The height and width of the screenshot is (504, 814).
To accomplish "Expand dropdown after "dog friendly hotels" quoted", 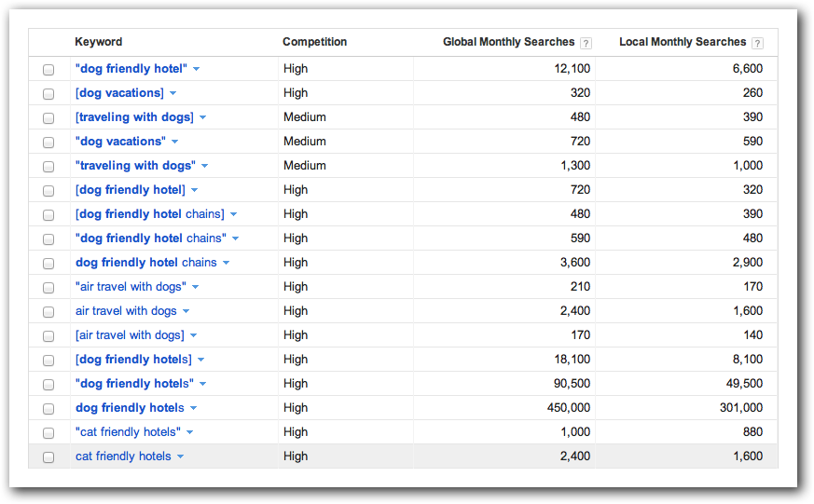I will pyautogui.click(x=203, y=384).
